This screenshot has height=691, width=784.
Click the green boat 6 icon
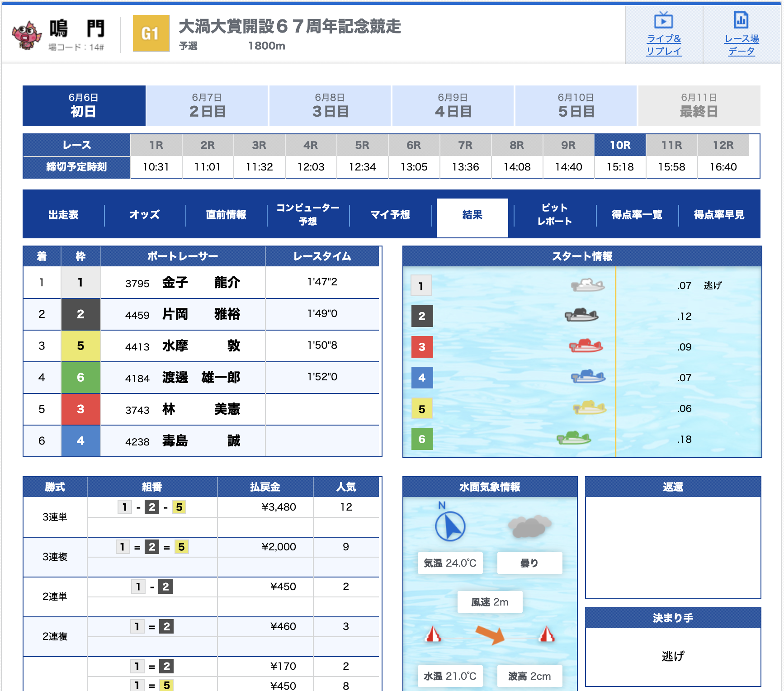click(x=574, y=438)
